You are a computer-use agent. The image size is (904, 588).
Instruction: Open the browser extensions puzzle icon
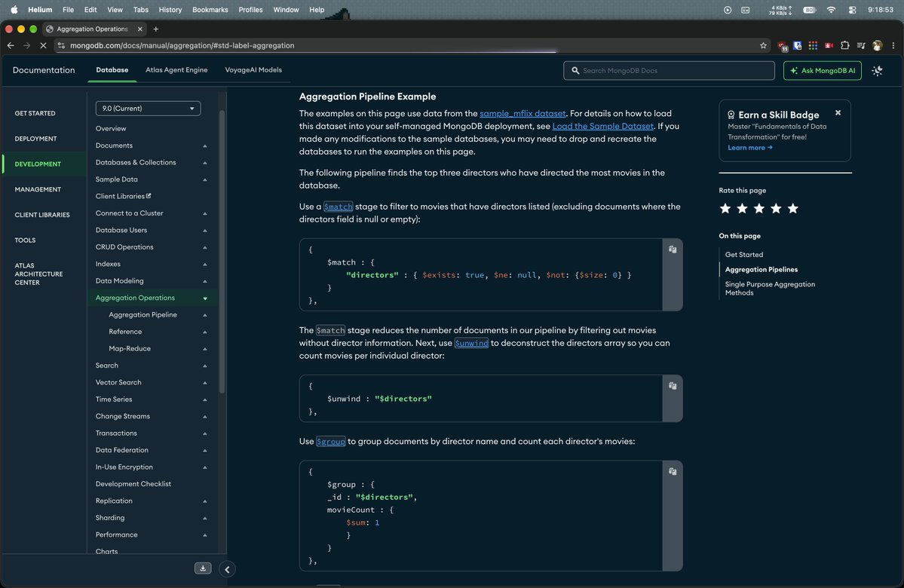[844, 45]
